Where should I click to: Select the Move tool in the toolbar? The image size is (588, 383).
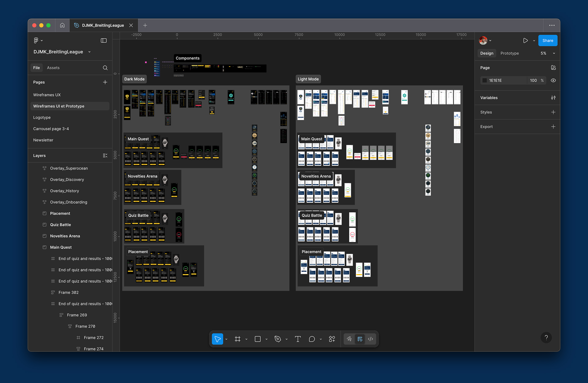click(x=217, y=339)
